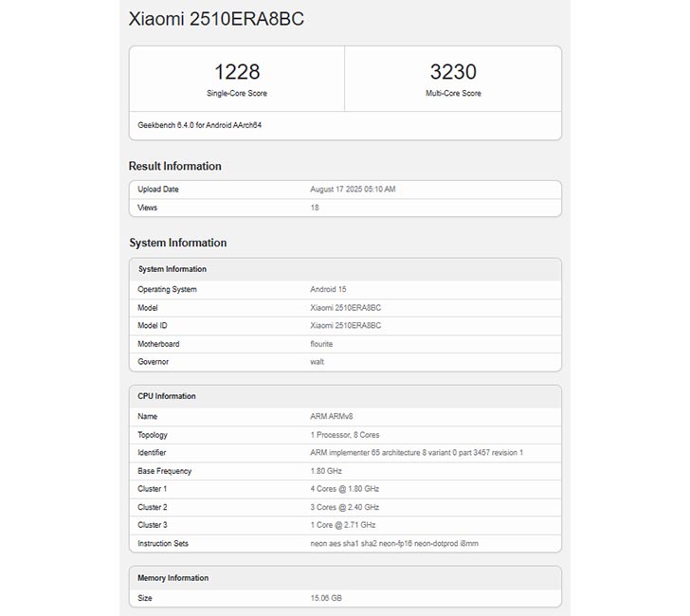Click the Xiaomi 2510ERA8BC page title
Screen dimensions: 690x616
[216, 19]
